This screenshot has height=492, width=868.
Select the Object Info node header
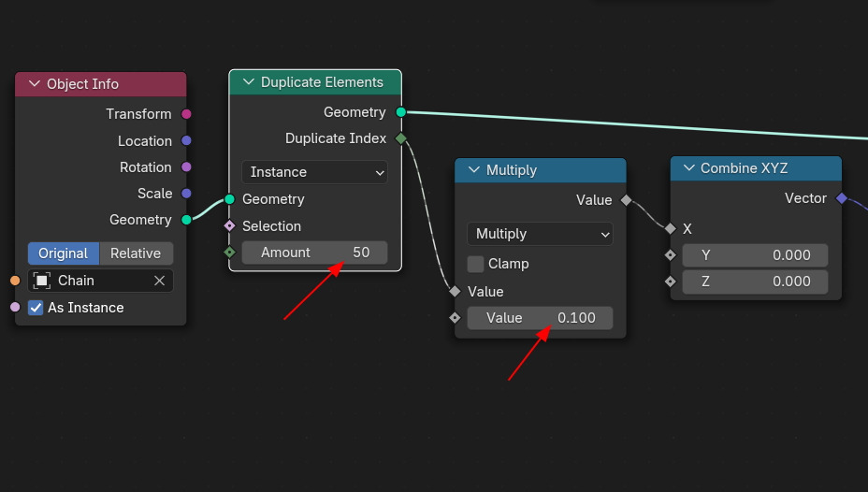point(101,84)
